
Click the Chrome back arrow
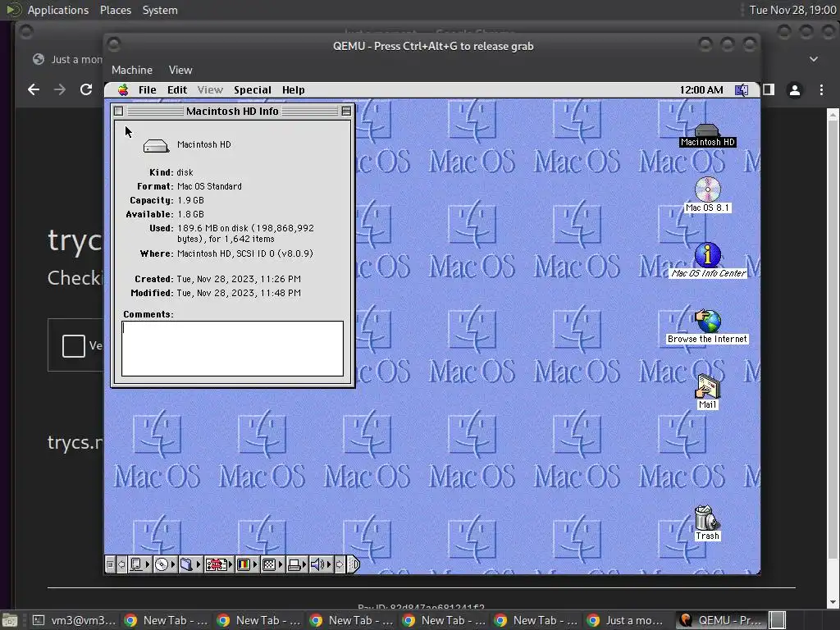point(34,89)
